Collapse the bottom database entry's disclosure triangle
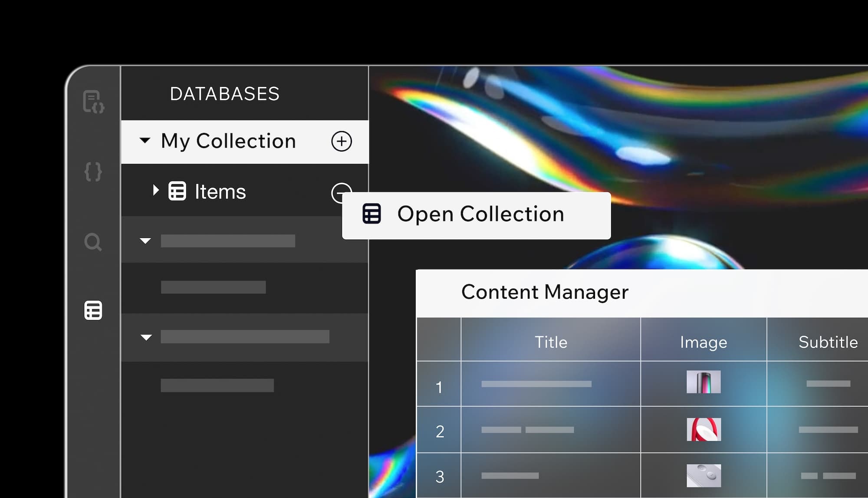This screenshot has height=498, width=868. 145,337
